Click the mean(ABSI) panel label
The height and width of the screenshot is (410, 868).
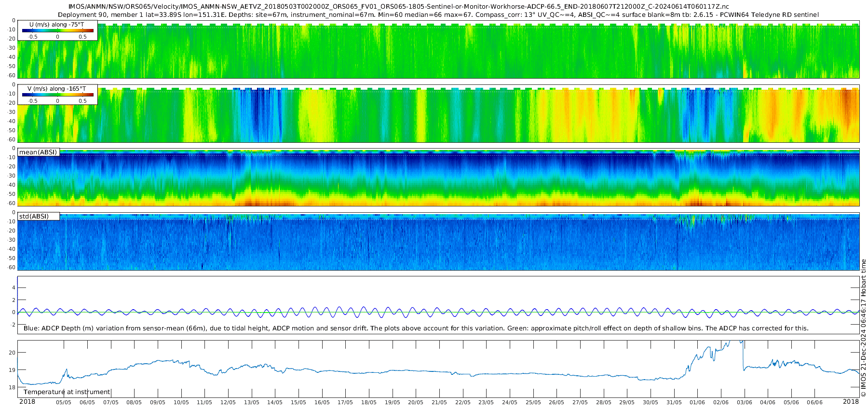38,152
